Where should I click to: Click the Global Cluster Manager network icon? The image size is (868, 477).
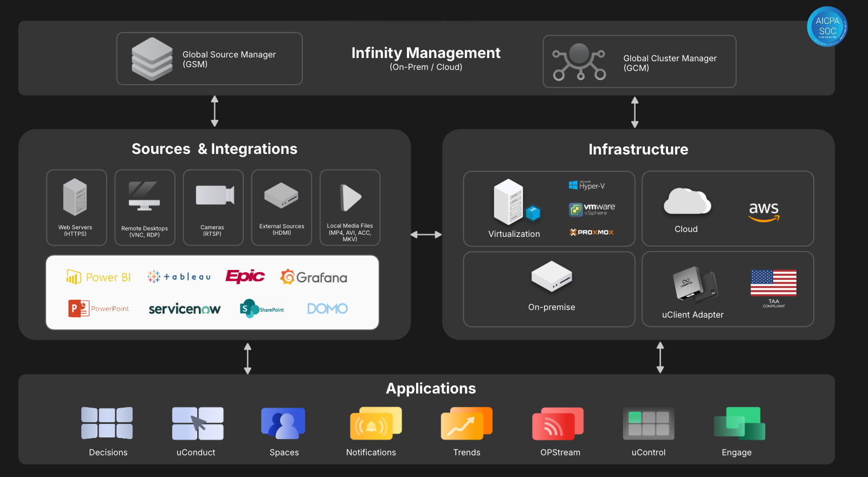click(x=579, y=62)
